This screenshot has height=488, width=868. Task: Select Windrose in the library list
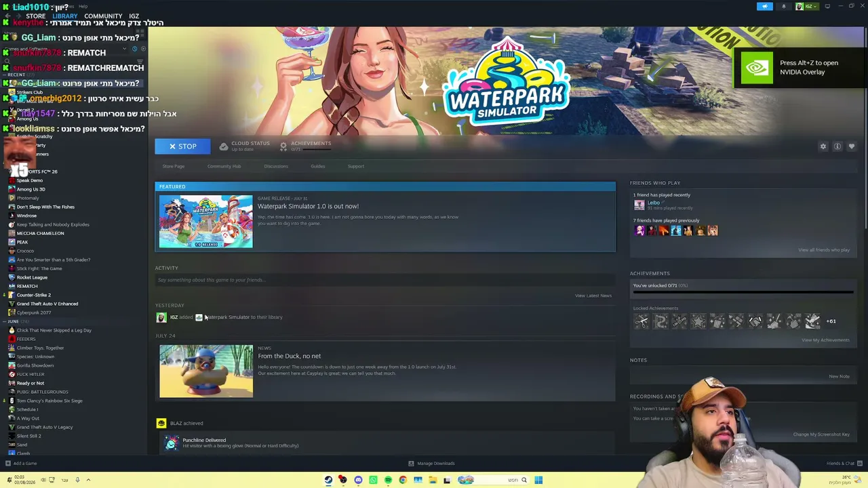(26, 216)
